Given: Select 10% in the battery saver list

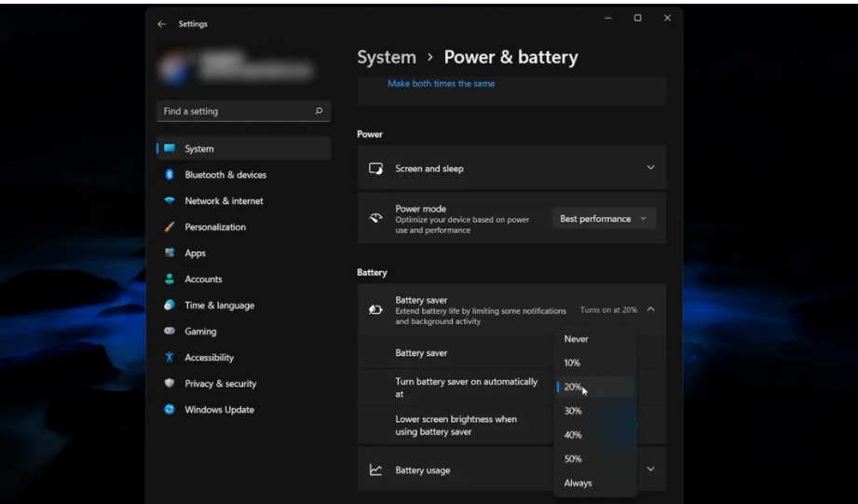Looking at the screenshot, I should [x=595, y=362].
